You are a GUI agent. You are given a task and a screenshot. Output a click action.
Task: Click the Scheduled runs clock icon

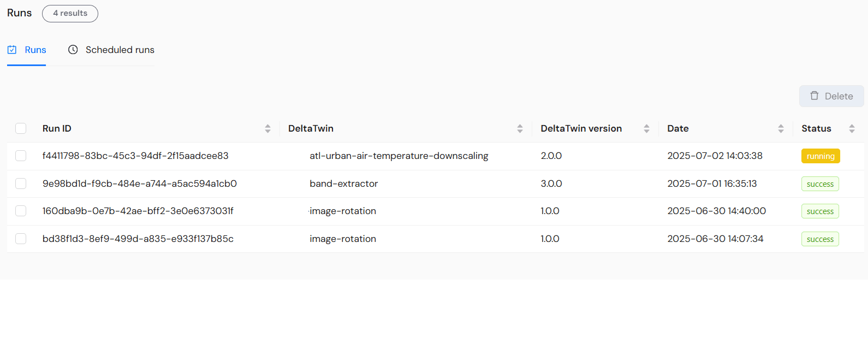pyautogui.click(x=73, y=50)
